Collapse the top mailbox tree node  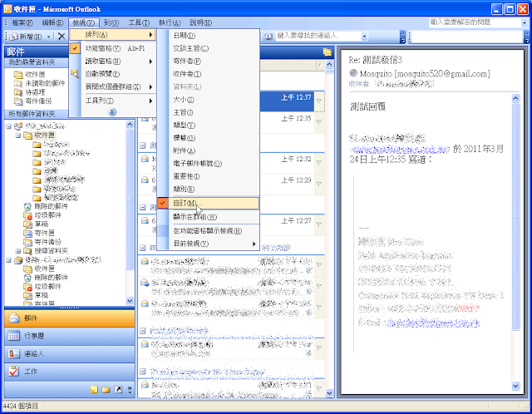pos(8,126)
